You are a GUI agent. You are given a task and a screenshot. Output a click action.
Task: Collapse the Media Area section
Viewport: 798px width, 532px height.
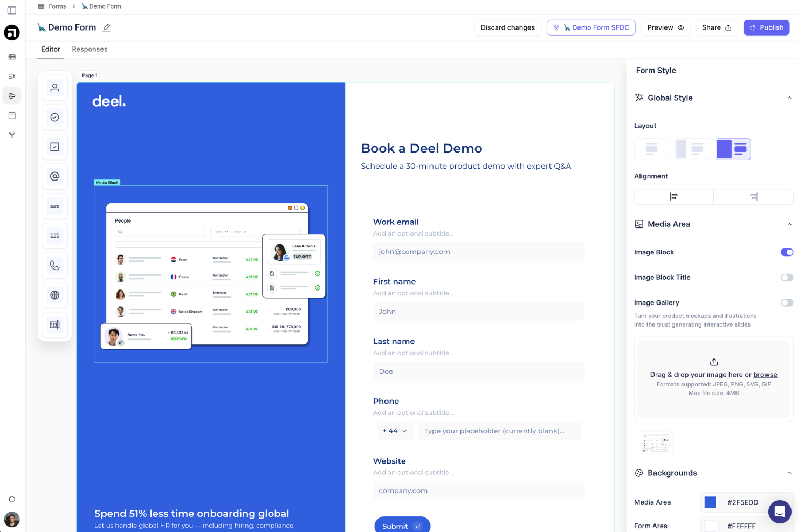point(789,224)
